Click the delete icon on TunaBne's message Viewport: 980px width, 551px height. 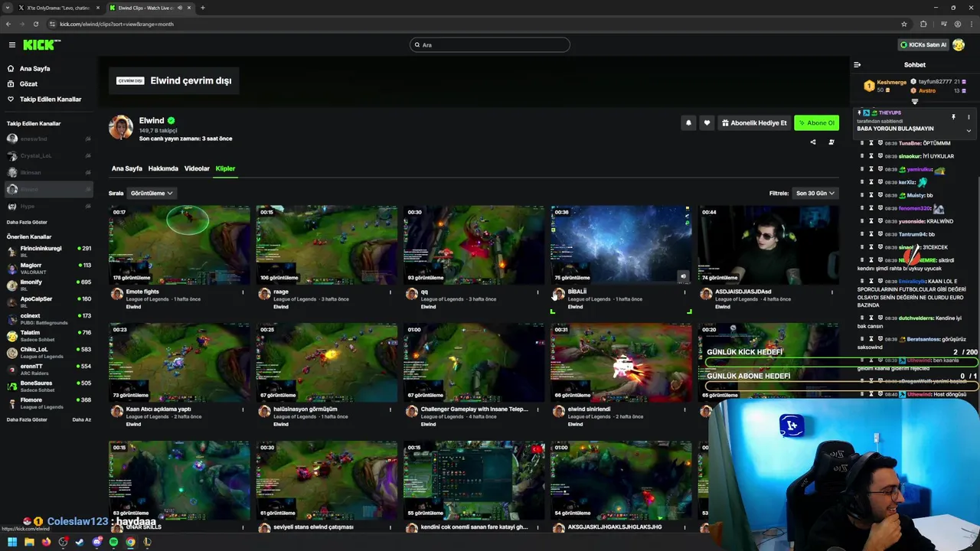[x=862, y=143]
